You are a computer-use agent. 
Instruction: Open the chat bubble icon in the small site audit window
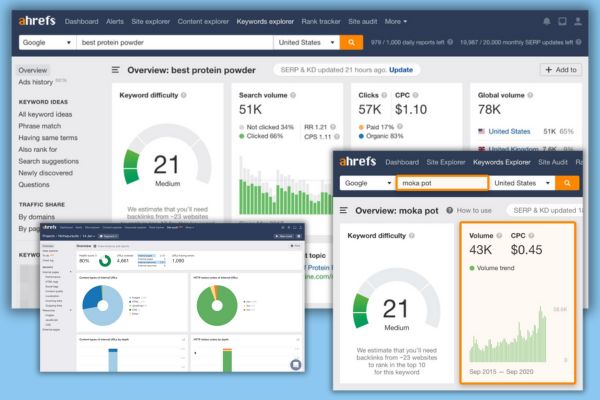point(295,364)
